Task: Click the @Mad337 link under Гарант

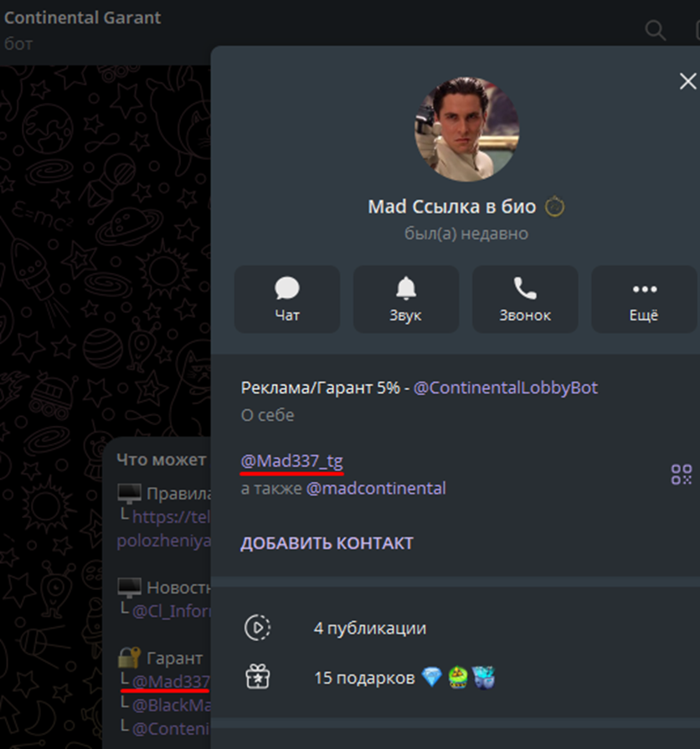Action: click(170, 682)
